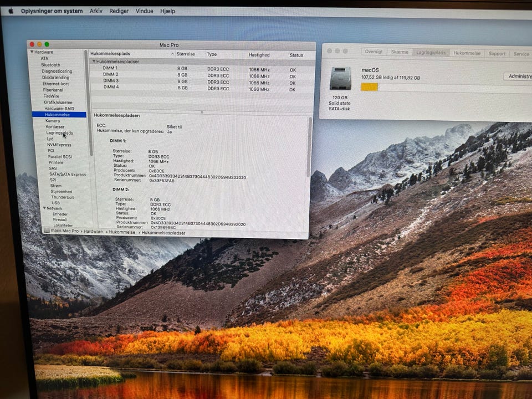Sort by the Type column header
Viewport: 532px width, 399px height.
pyautogui.click(x=212, y=54)
